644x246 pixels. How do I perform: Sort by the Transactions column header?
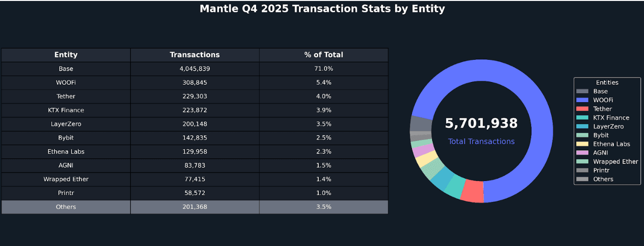pyautogui.click(x=195, y=55)
